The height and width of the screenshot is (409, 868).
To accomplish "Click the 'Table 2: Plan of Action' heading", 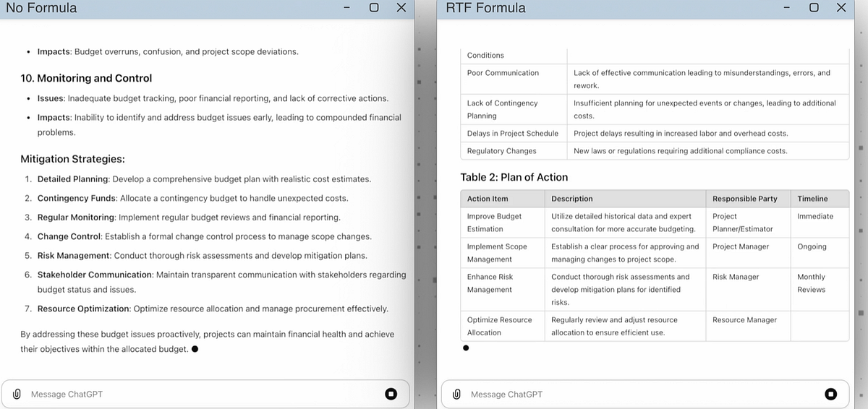I will coord(514,177).
